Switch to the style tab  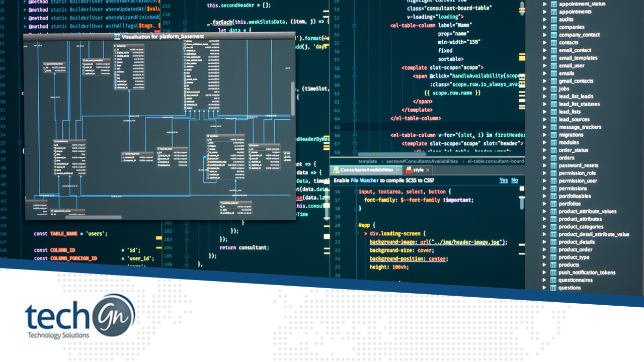tap(418, 170)
